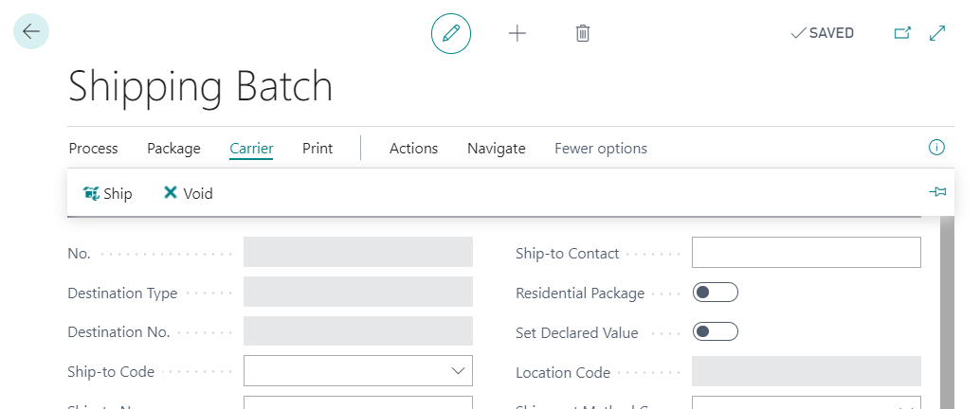Expand the Ship-to Code dropdown
The height and width of the screenshot is (409, 980).
458,371
